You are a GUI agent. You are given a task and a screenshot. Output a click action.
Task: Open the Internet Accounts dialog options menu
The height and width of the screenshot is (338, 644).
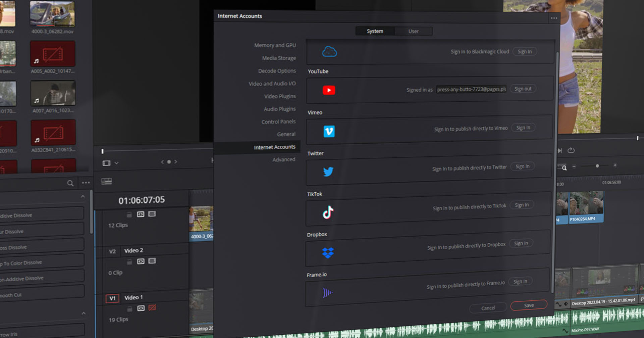click(x=554, y=18)
